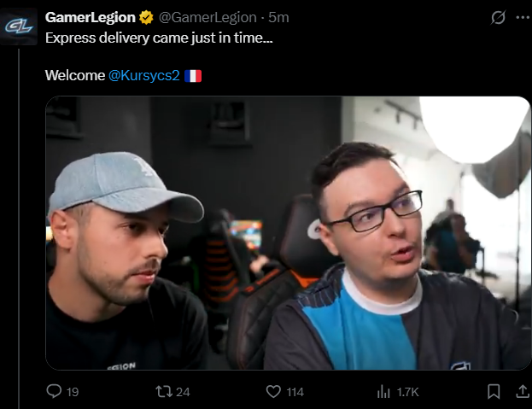Click the share upload arrow icon
This screenshot has width=532, height=409.
[523, 391]
